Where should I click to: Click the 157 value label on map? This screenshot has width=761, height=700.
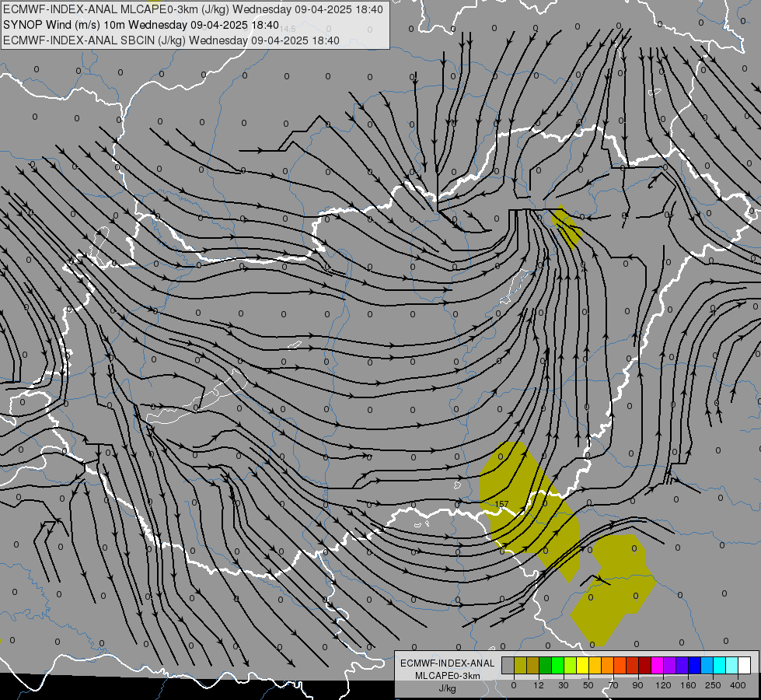coord(501,504)
